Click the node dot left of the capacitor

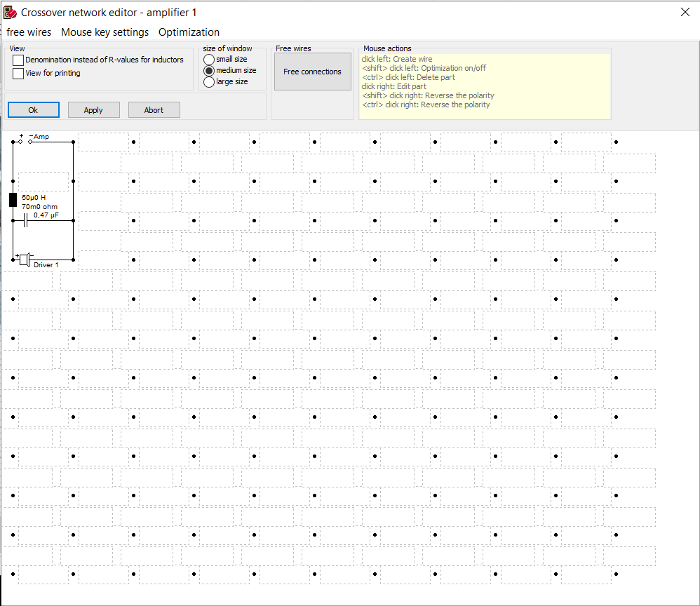click(13, 221)
